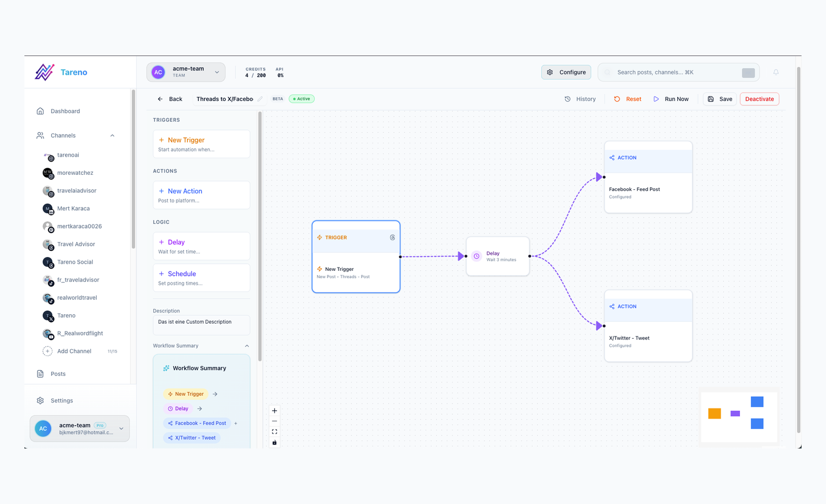826x504 pixels.
Task: Open the acme-team team dropdown
Action: (x=186, y=72)
